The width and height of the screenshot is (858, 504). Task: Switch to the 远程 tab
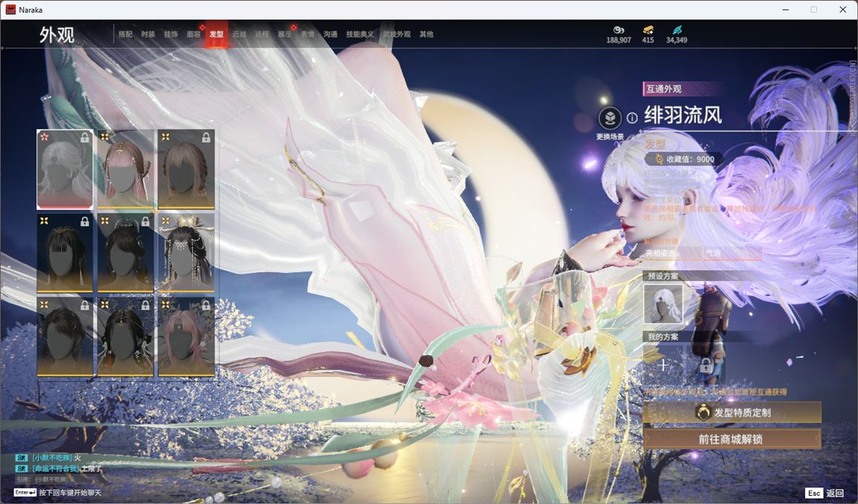tap(262, 34)
